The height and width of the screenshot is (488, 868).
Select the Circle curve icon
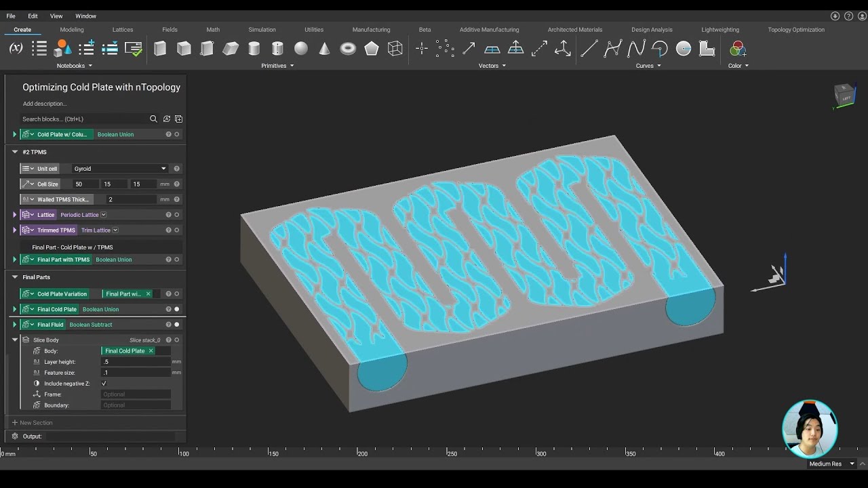point(684,48)
